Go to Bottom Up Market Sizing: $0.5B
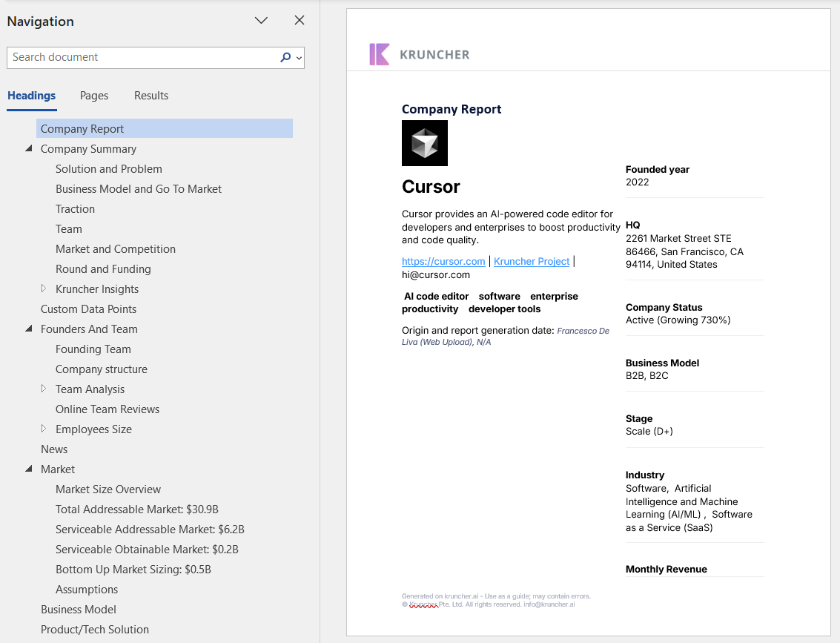 click(133, 569)
